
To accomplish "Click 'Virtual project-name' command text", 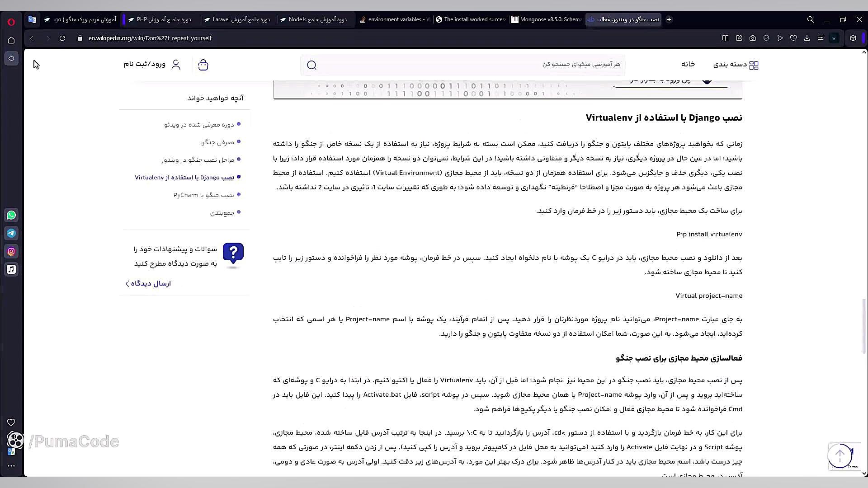I will [x=709, y=296].
